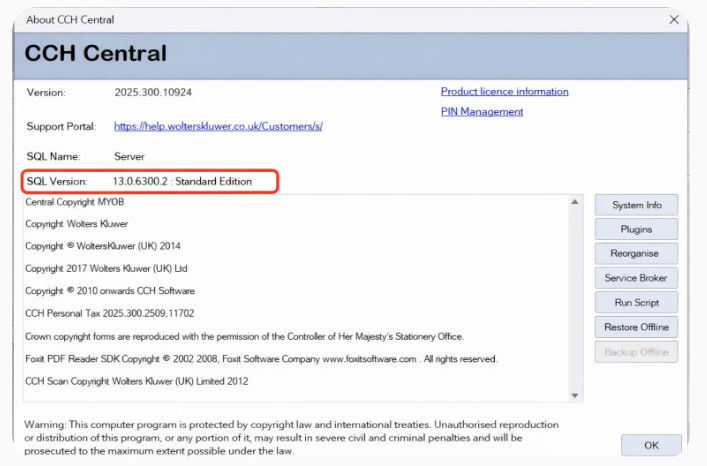Select the CCH Scan Copyright line

click(137, 381)
